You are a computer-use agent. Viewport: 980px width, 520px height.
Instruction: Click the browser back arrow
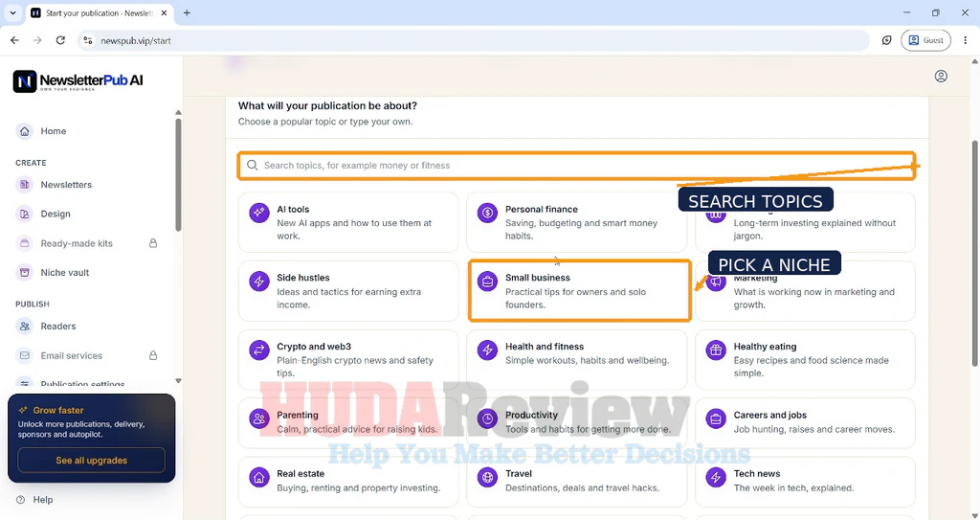pos(14,40)
